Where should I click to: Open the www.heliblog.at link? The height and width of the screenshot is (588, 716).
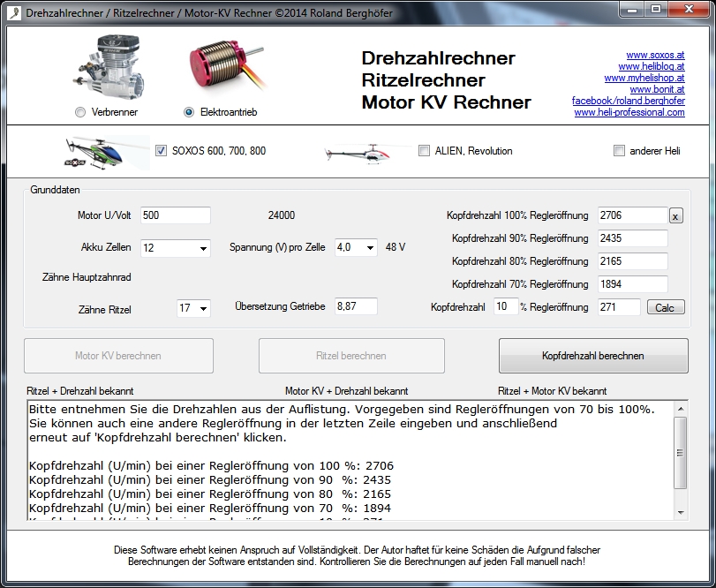[652, 66]
